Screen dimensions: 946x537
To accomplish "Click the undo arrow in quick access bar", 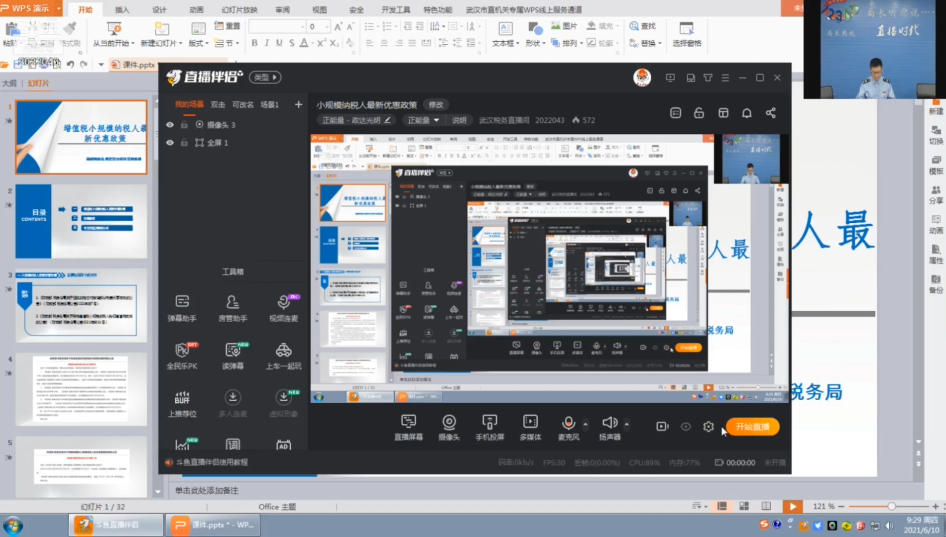I will pyautogui.click(x=71, y=64).
